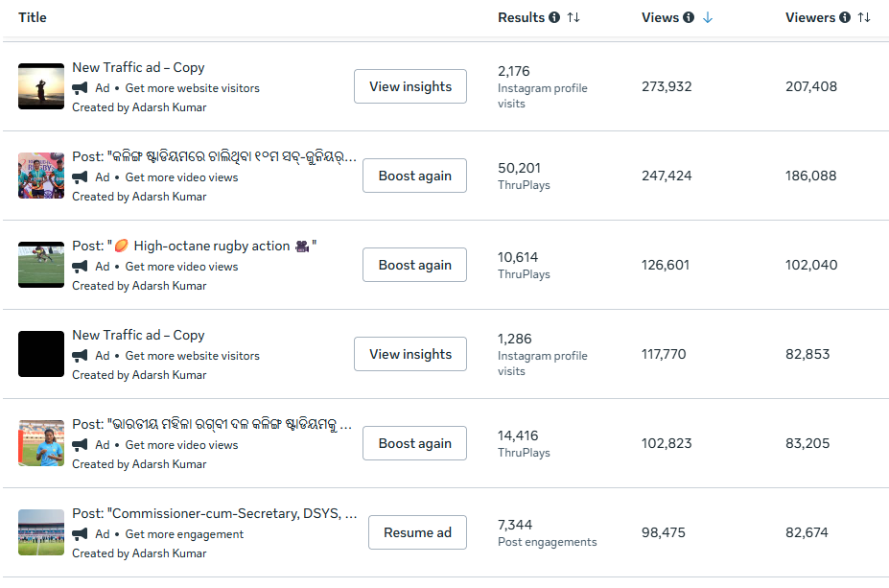The width and height of the screenshot is (889, 588).
Task: Open the stadium thumbnail of engagement ad
Action: click(x=41, y=532)
